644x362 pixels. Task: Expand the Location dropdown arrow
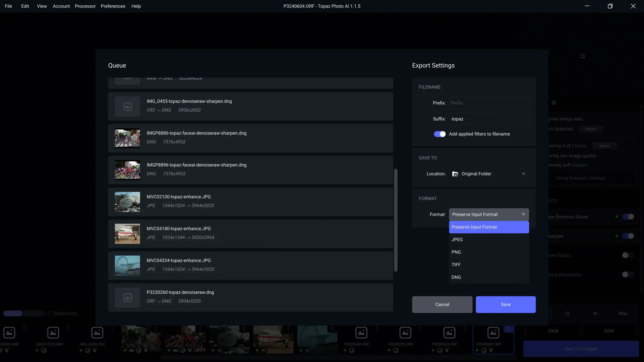click(x=523, y=174)
